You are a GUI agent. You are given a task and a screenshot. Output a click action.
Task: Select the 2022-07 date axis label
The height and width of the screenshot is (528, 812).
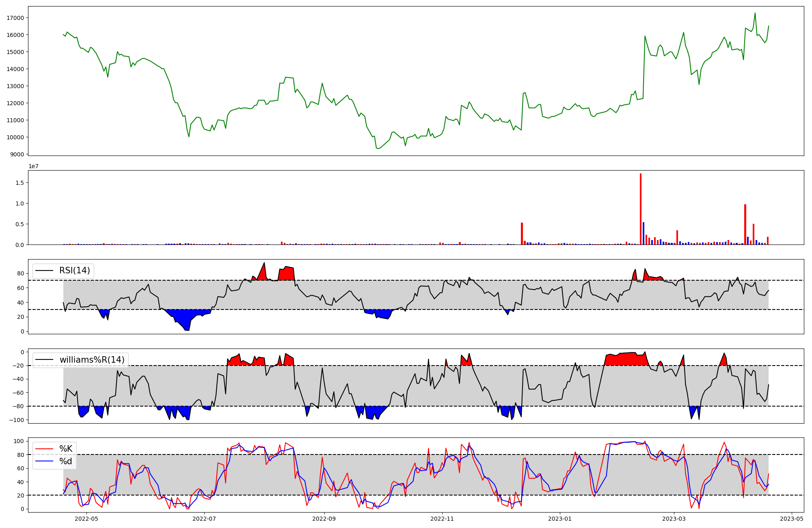coord(204,519)
